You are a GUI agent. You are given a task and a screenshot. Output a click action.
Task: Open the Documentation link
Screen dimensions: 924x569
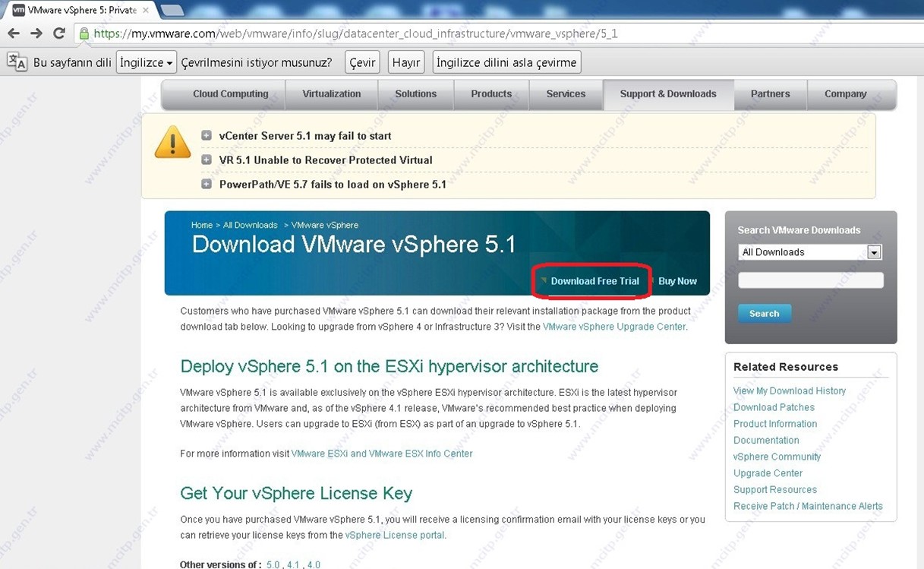click(766, 440)
